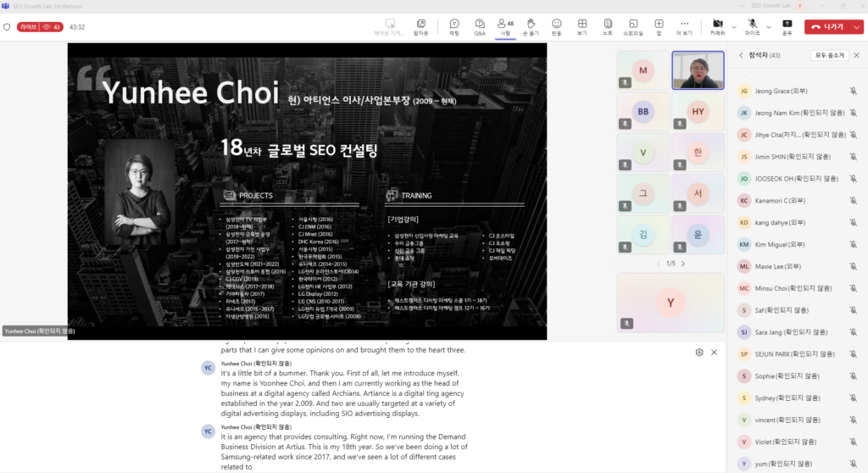
Task: Click the mute toggle for Minsu Choi
Action: click(x=853, y=288)
